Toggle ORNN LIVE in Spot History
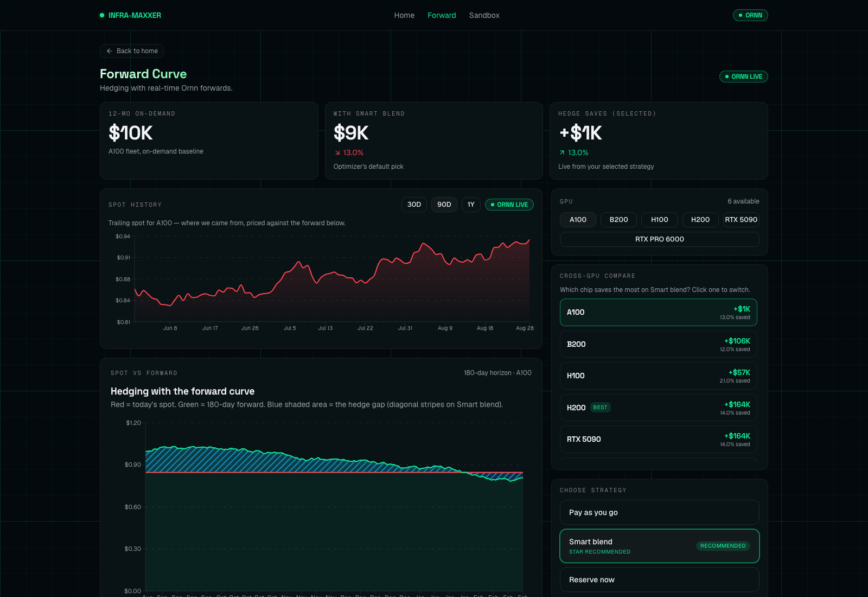 pyautogui.click(x=509, y=205)
